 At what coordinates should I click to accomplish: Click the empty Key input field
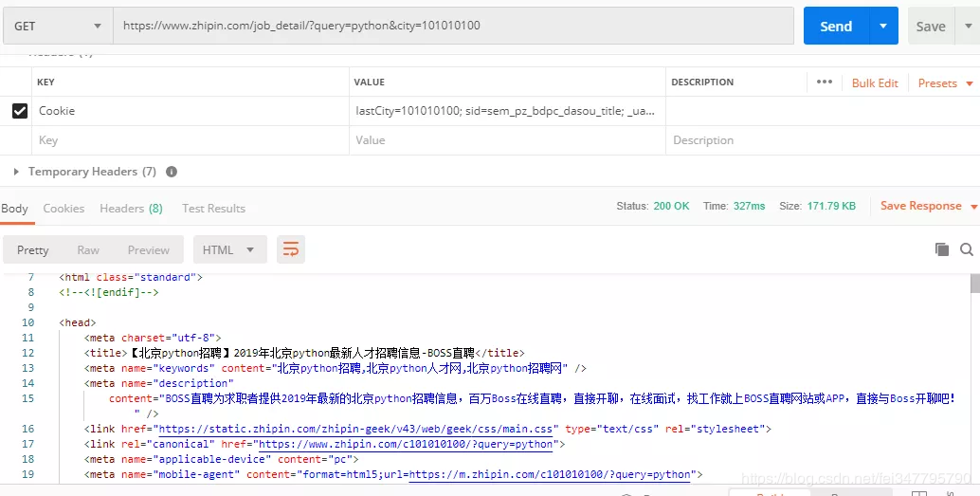pos(190,140)
